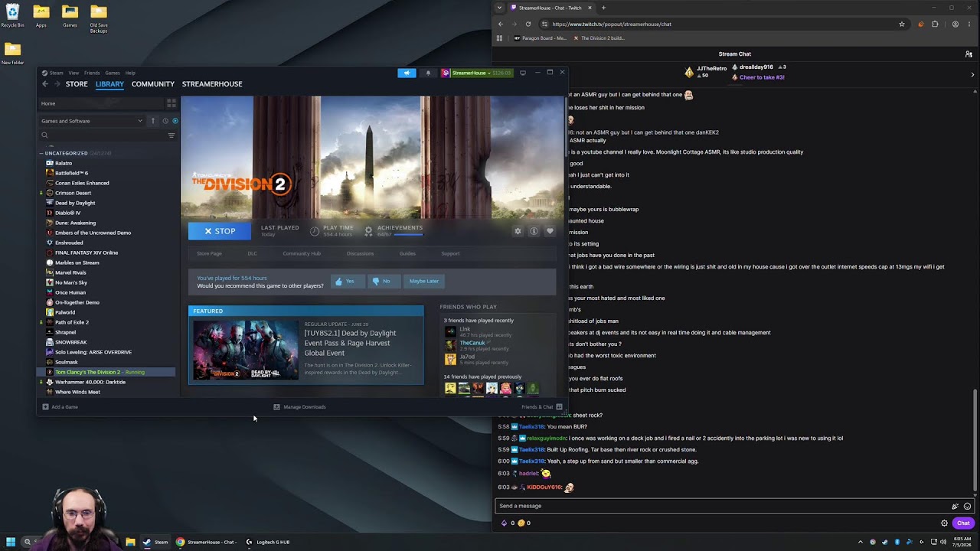Open Friends & Chat in Steam
The image size is (980, 551).
click(542, 407)
